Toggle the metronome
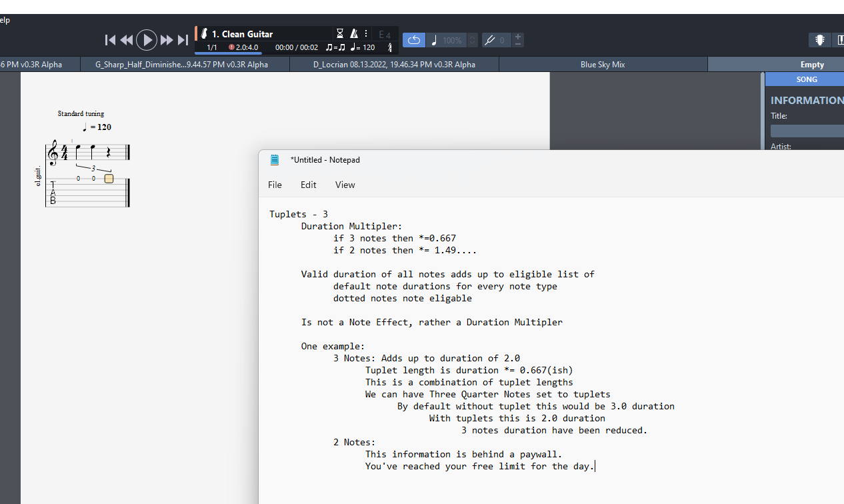The width and height of the screenshot is (844, 504). click(x=355, y=33)
